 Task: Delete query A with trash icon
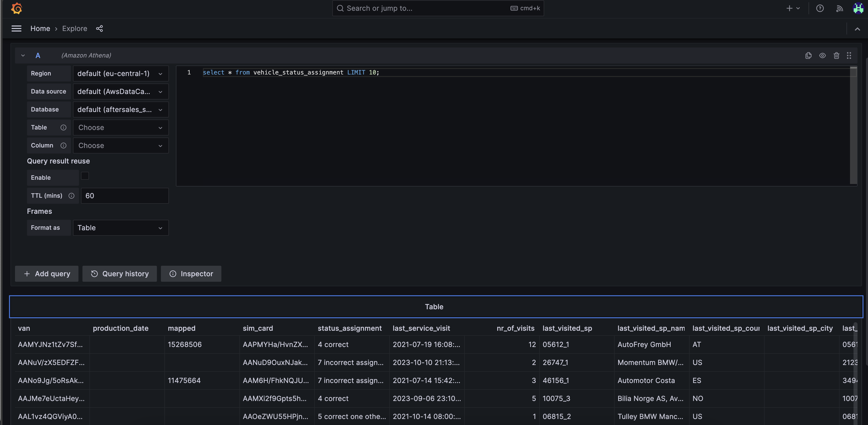(x=836, y=55)
